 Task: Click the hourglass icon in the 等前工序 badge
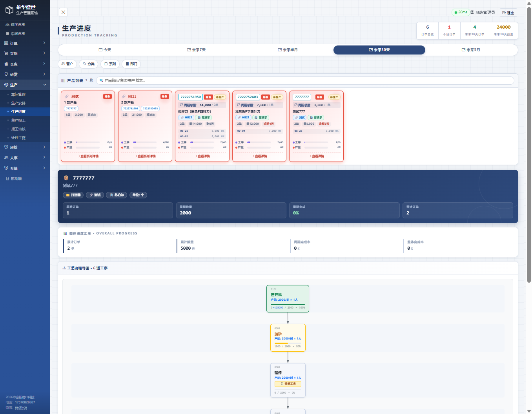(282, 384)
